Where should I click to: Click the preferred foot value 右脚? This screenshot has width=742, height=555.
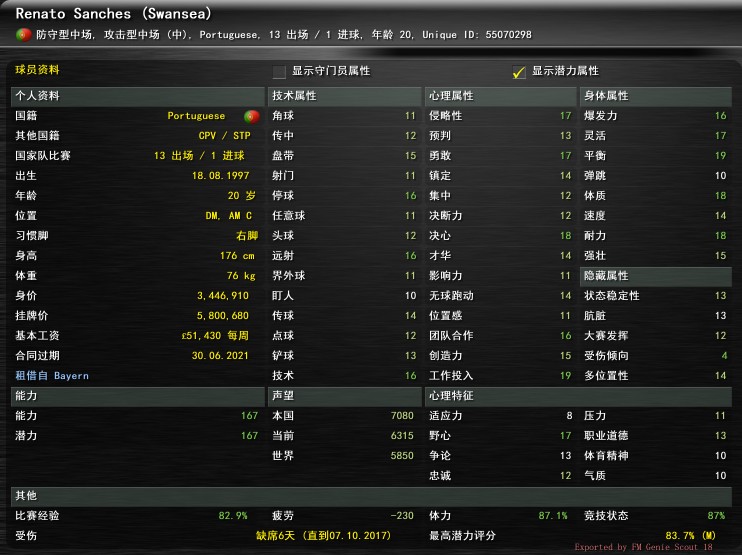[x=247, y=236]
